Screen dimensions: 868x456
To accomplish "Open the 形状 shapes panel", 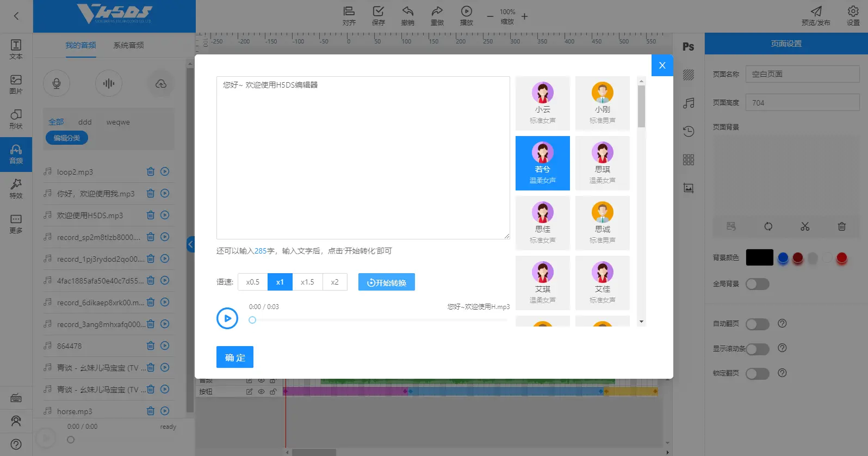I will [x=16, y=119].
